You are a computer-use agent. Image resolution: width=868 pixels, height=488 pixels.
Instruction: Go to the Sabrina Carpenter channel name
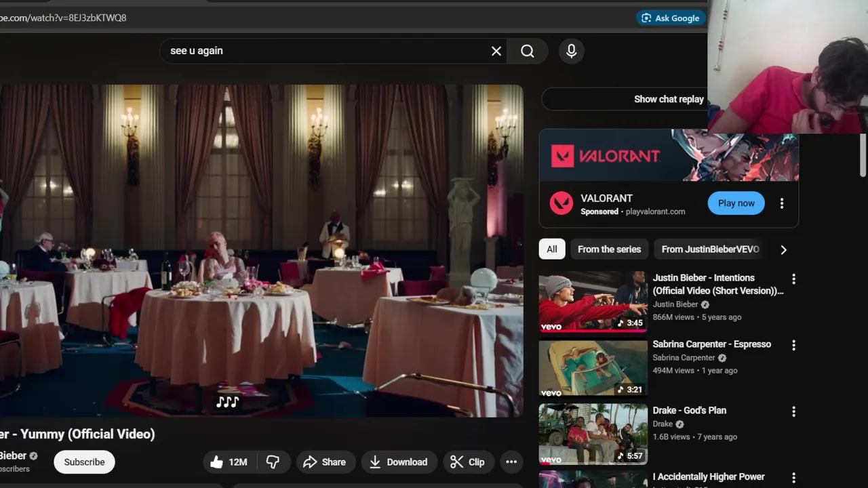pos(684,358)
